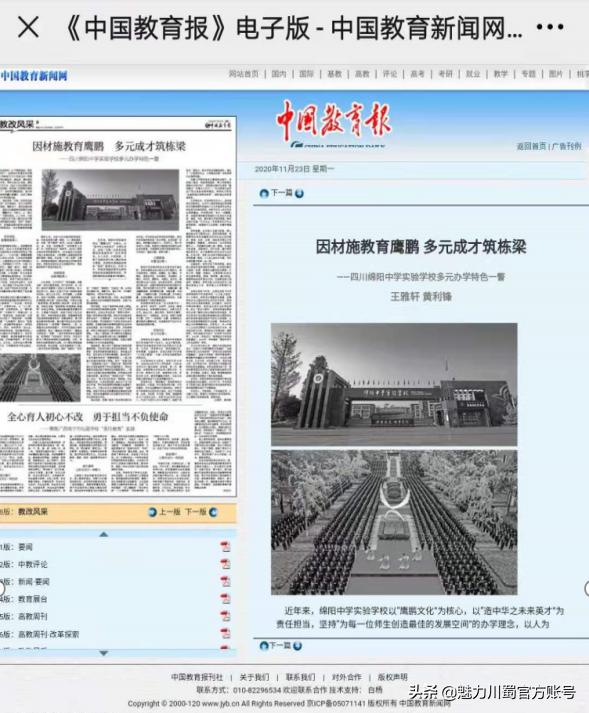Click the 下一版 next edition link
Image resolution: width=589 pixels, height=713 pixels.
click(x=196, y=512)
